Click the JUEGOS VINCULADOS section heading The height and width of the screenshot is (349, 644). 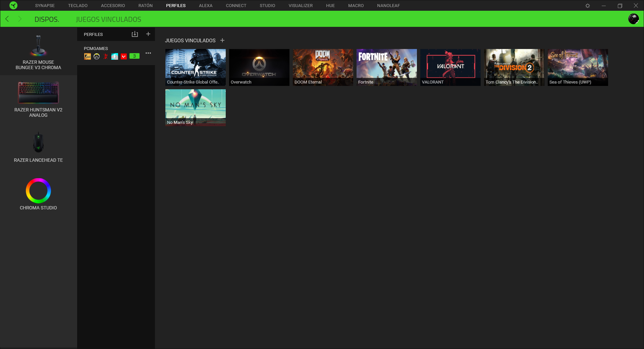[x=190, y=41]
